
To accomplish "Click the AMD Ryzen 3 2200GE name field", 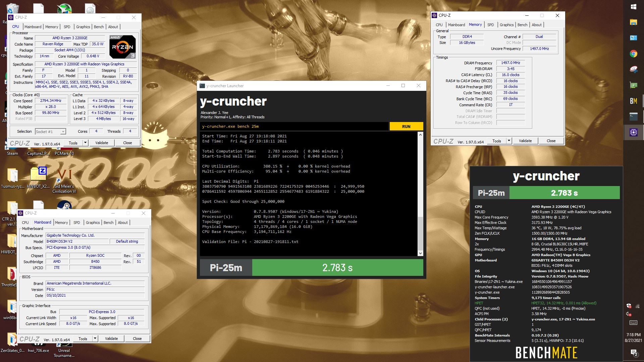I will click(70, 38).
